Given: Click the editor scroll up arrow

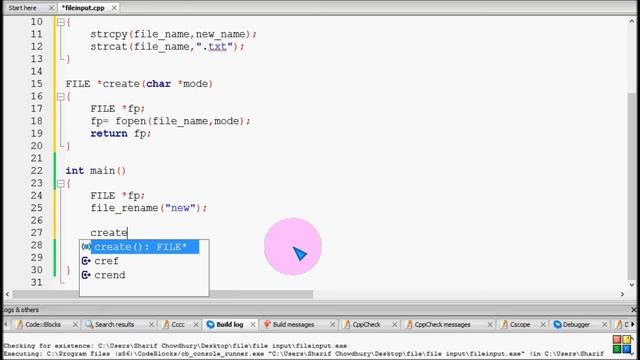Looking at the screenshot, I should tap(632, 21).
